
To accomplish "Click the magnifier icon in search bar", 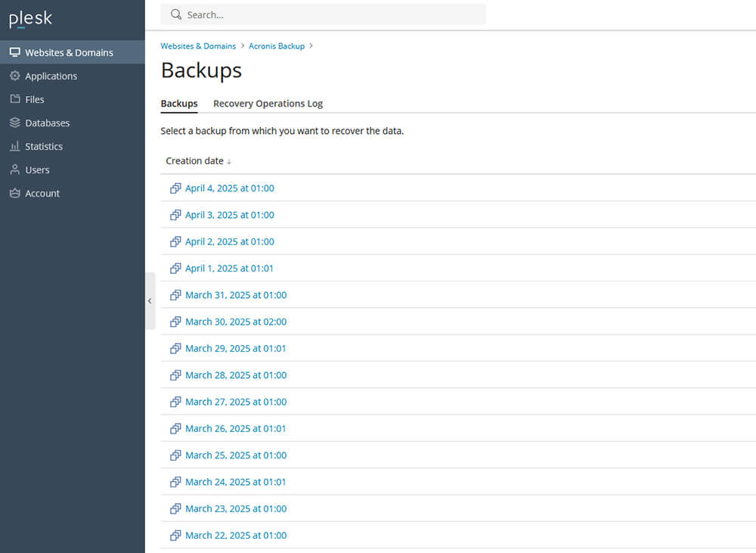I will [x=176, y=14].
